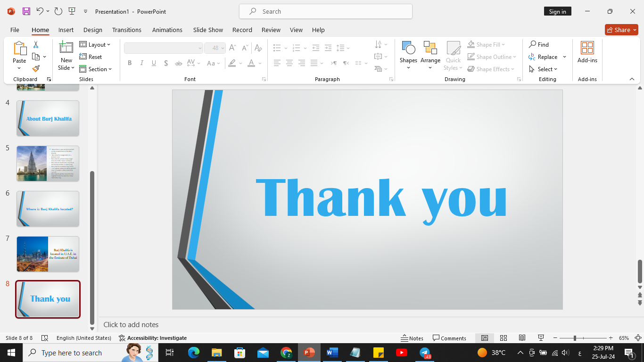
Task: Click Accessibility: Investigate in status bar
Action: [153, 338]
